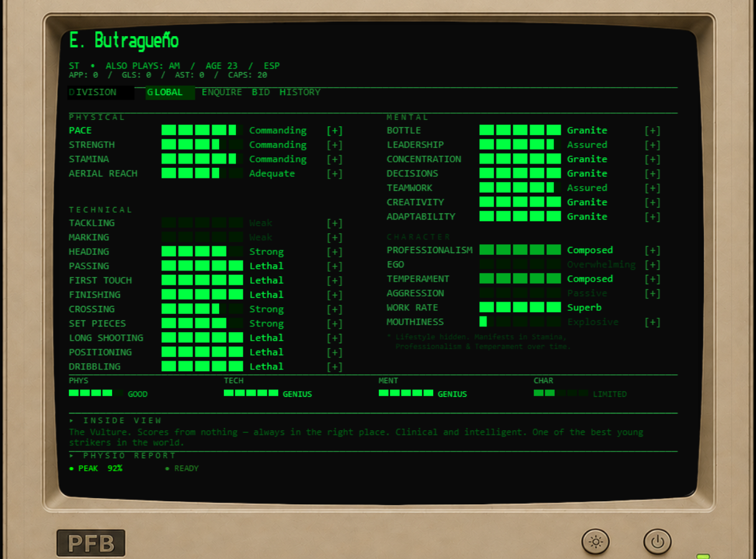The image size is (756, 559).
Task: Open the BID tab
Action: pyautogui.click(x=261, y=92)
